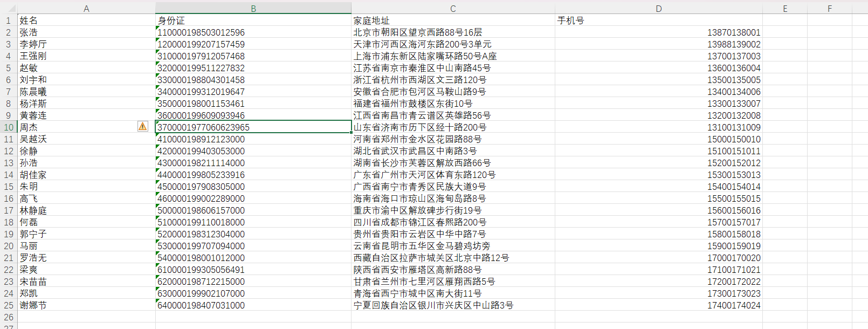Viewport: 868px width, 329px height.
Task: Click ID cell 530000199707094000
Action: coord(253,246)
